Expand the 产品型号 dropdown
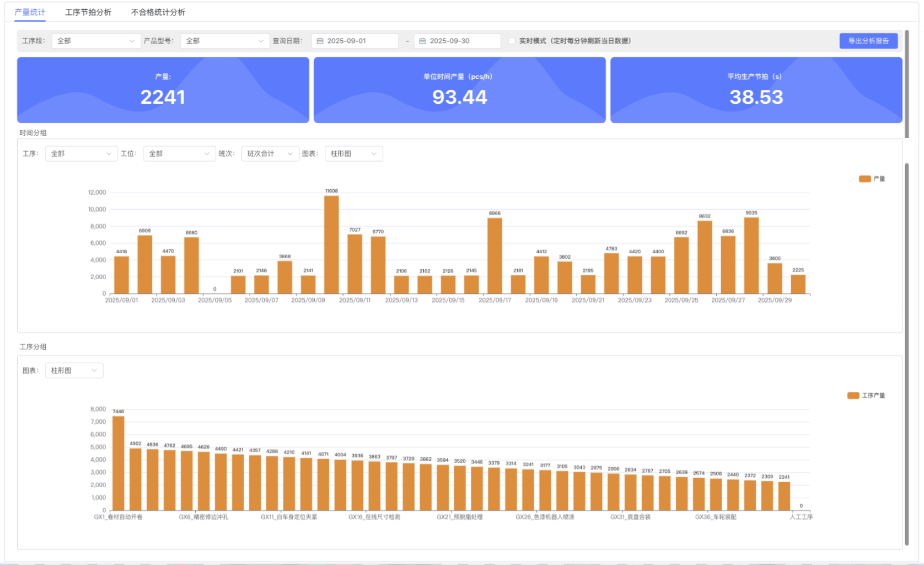The image size is (924, 565). coord(224,41)
